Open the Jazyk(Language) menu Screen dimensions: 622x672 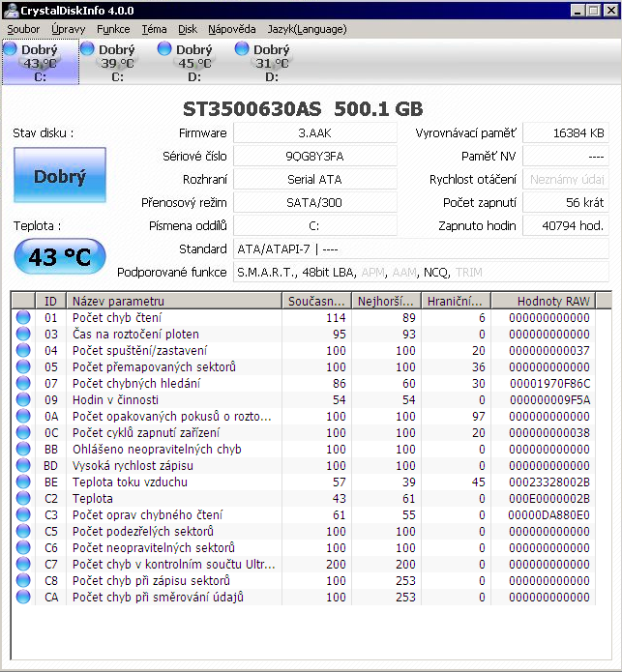click(x=307, y=29)
